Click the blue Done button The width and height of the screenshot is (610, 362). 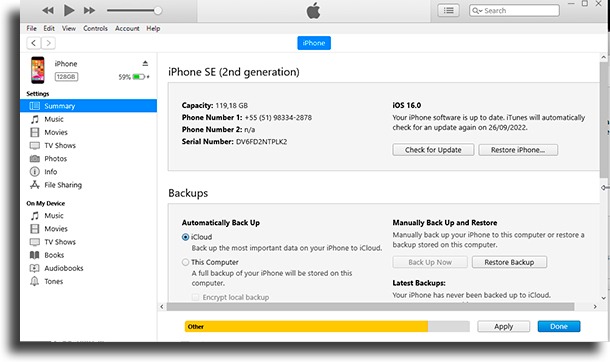(559, 327)
